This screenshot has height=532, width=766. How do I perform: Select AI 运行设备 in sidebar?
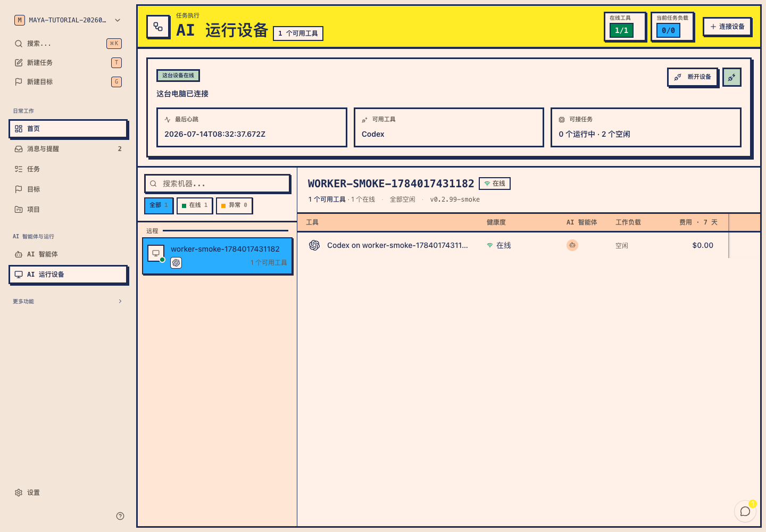pyautogui.click(x=68, y=275)
